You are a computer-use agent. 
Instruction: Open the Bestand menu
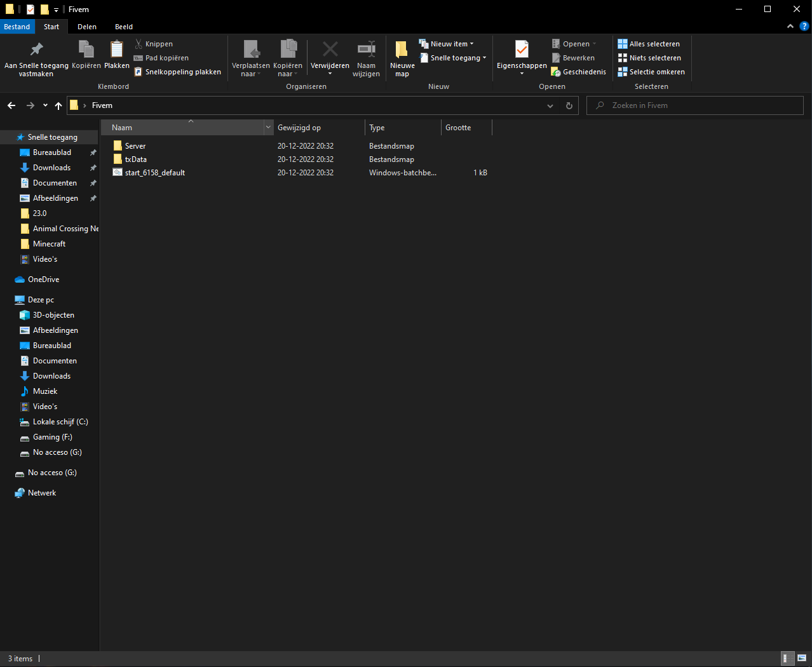coord(17,27)
